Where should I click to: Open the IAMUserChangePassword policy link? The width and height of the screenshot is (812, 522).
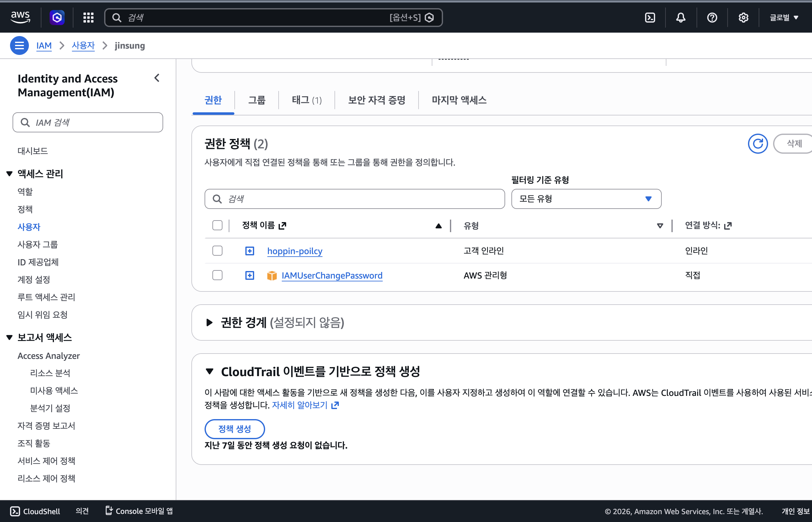[332, 275]
